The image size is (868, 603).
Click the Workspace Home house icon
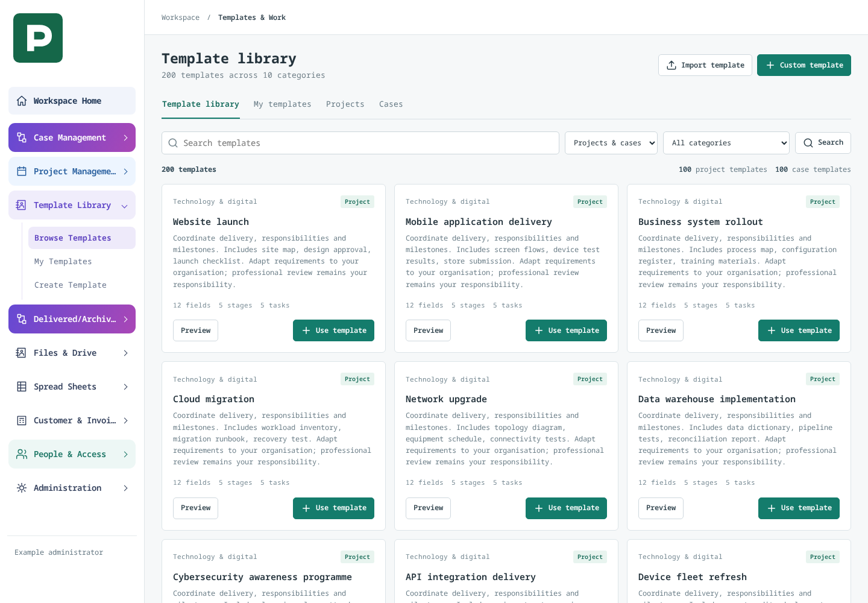22,101
